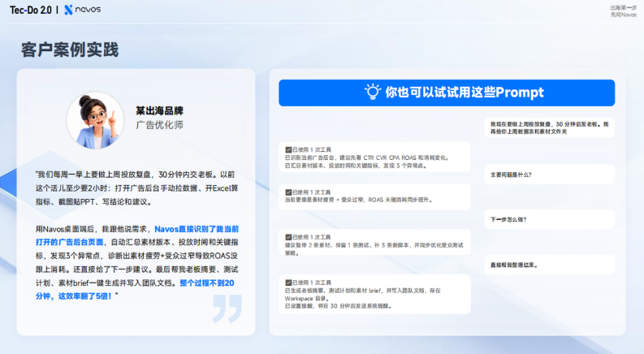Select the ad optimizer avatar picture
644x354 pixels.
[x=95, y=120]
